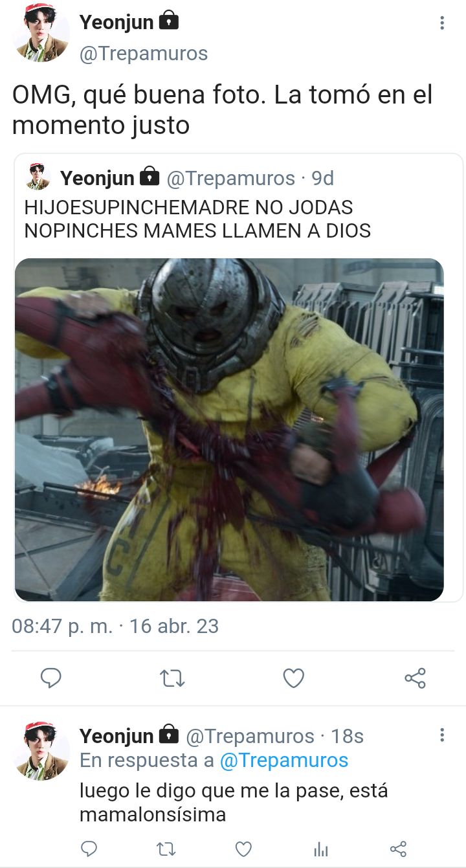Open Yeonjun's profile picture at the top
The width and height of the screenshot is (466, 868).
click(x=40, y=34)
